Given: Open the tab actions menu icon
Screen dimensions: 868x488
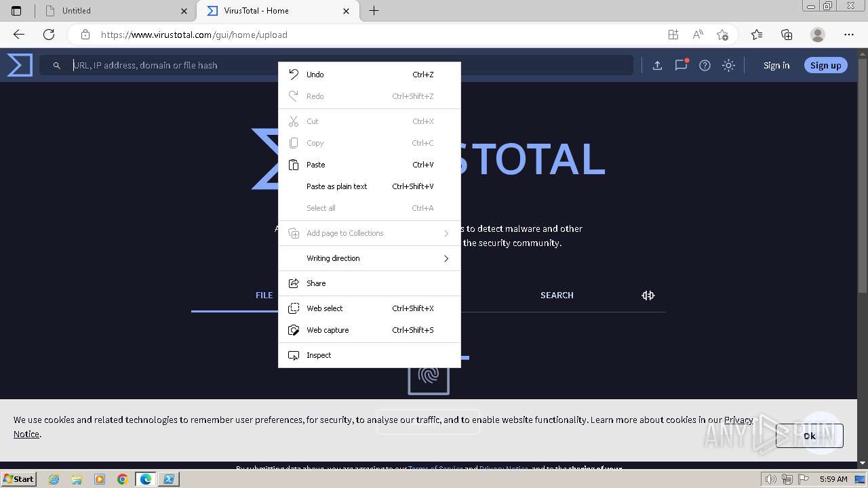Looking at the screenshot, I should 16,11.
